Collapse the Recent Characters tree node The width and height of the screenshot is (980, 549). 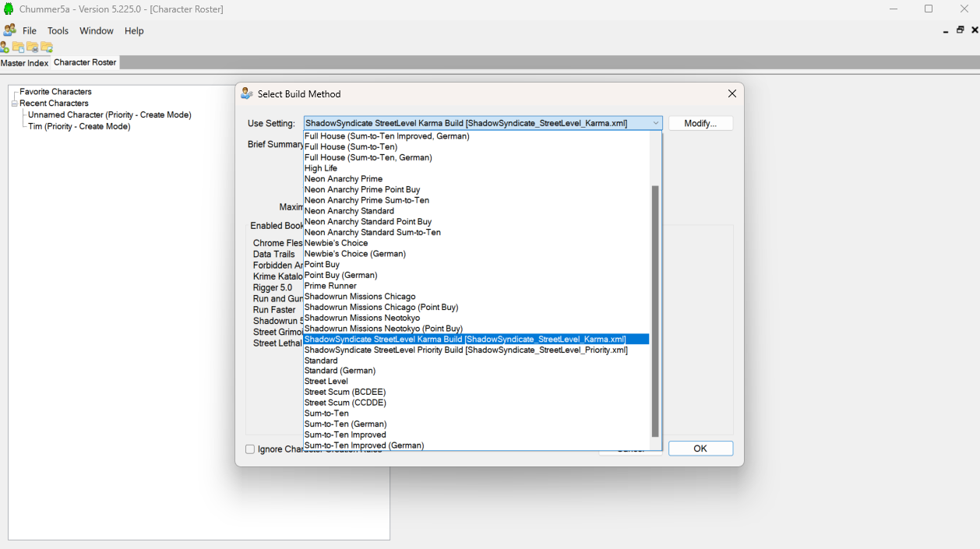point(15,104)
